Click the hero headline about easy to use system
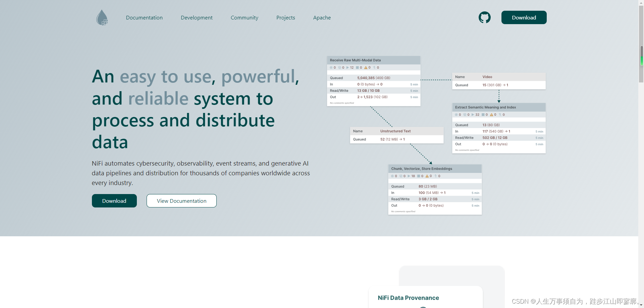Screen dimensions: 644x308 click(196, 109)
